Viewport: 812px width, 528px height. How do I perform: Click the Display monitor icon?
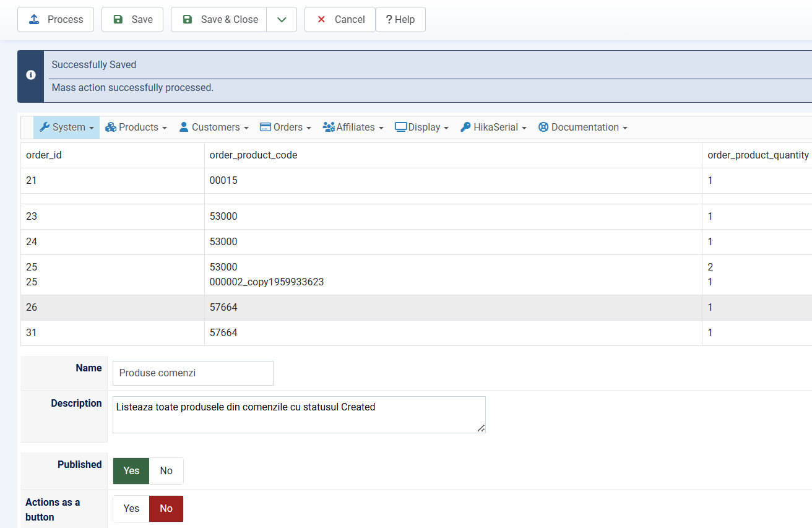click(401, 127)
